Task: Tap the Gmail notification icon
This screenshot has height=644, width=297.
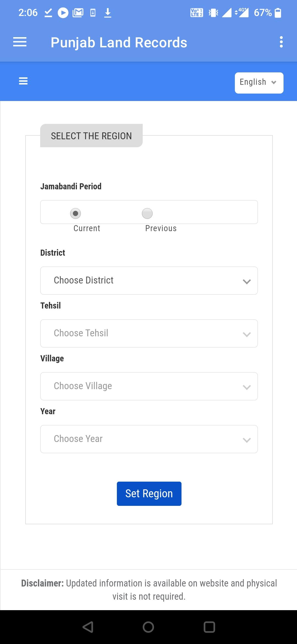Action: (x=78, y=13)
